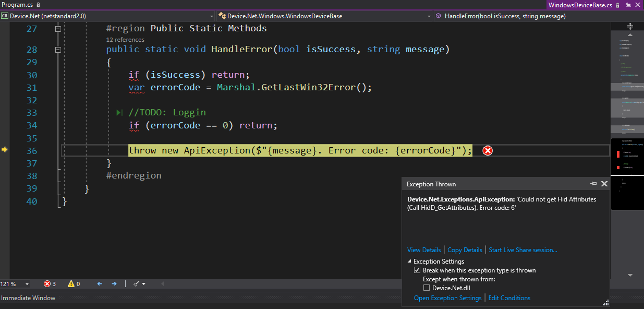Click the 'Device.Net.Exceptions.ApiException:' bold text
This screenshot has height=309, width=644.
pyautogui.click(x=460, y=199)
